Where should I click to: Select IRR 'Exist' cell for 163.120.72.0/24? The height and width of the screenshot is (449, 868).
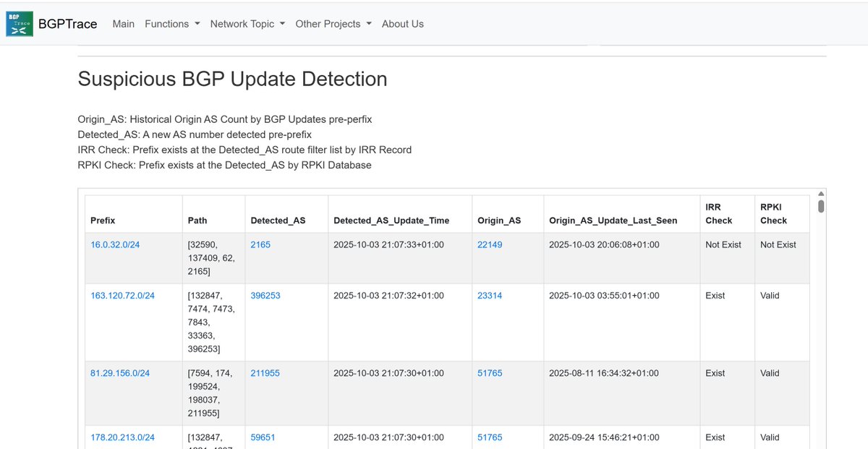728,322
